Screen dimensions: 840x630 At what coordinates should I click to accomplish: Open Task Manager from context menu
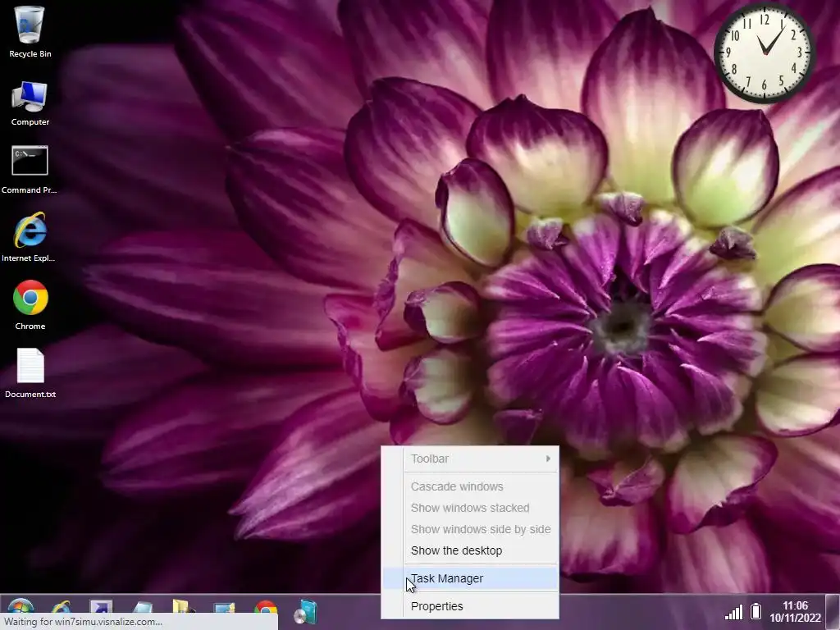(x=470, y=578)
